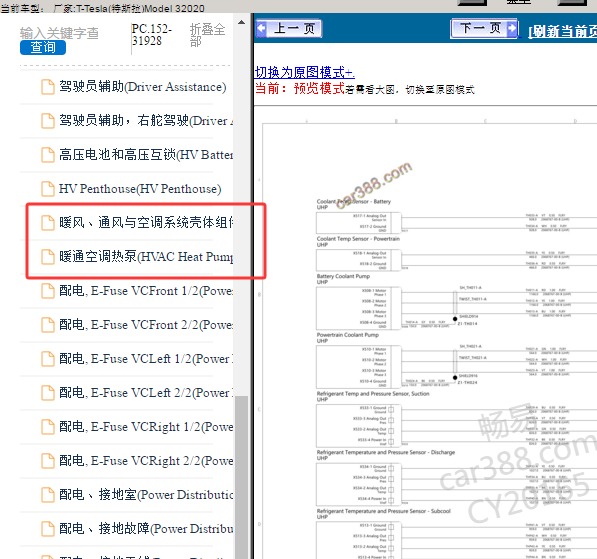
Task: Click the left arrow icon on 上一页
Action: (262, 28)
